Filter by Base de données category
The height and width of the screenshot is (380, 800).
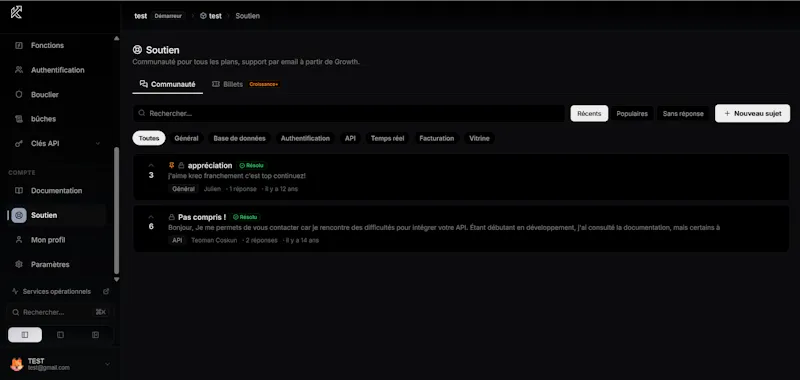pos(239,138)
